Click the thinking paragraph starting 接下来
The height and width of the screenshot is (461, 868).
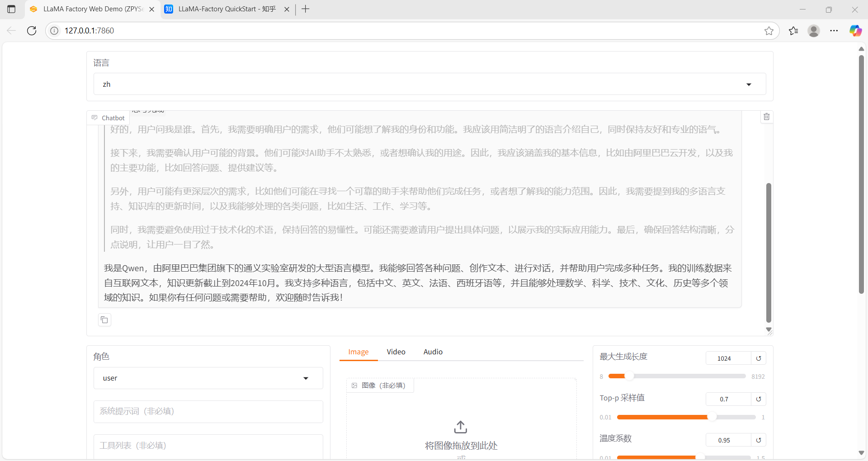tap(421, 160)
